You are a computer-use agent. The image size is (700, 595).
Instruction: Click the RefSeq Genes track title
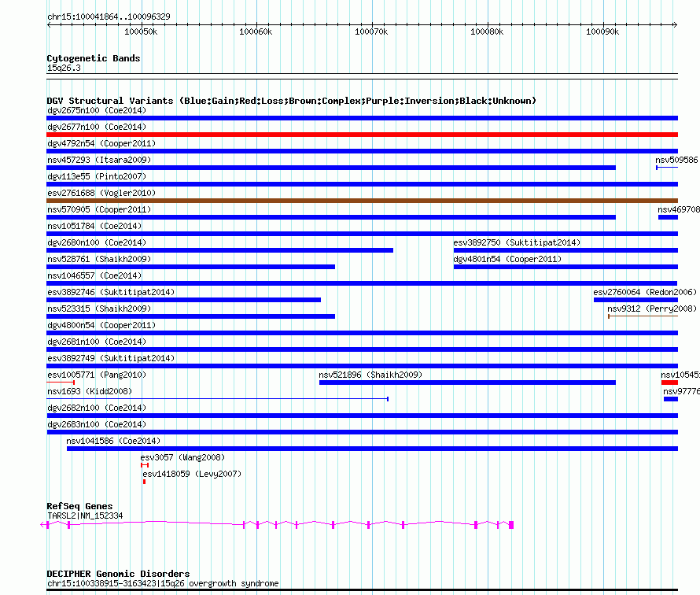80,506
